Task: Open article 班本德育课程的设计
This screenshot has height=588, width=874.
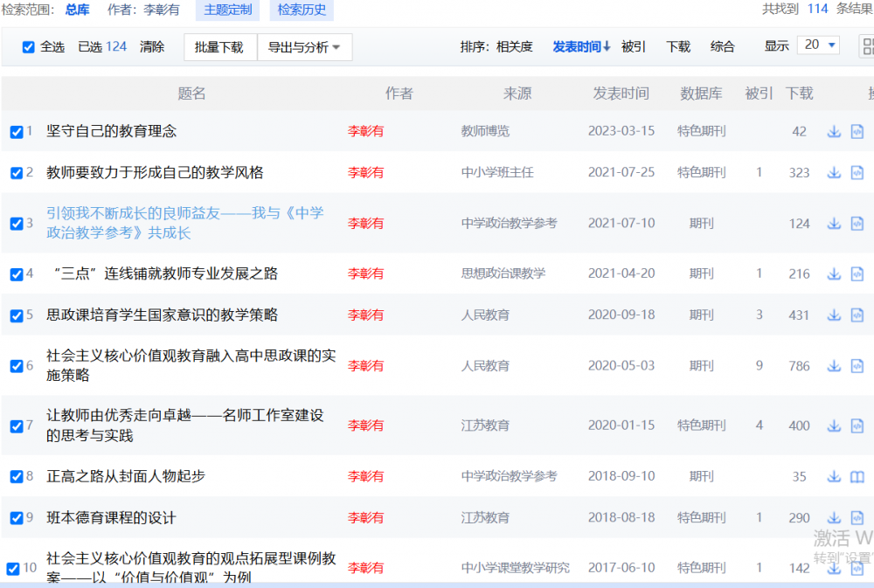Action: click(112, 518)
